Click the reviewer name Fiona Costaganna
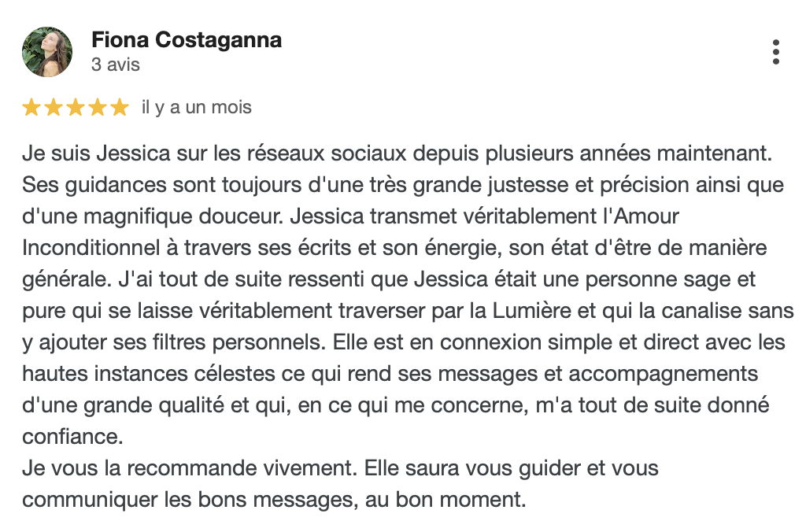This screenshot has width=806, height=532. click(x=187, y=40)
